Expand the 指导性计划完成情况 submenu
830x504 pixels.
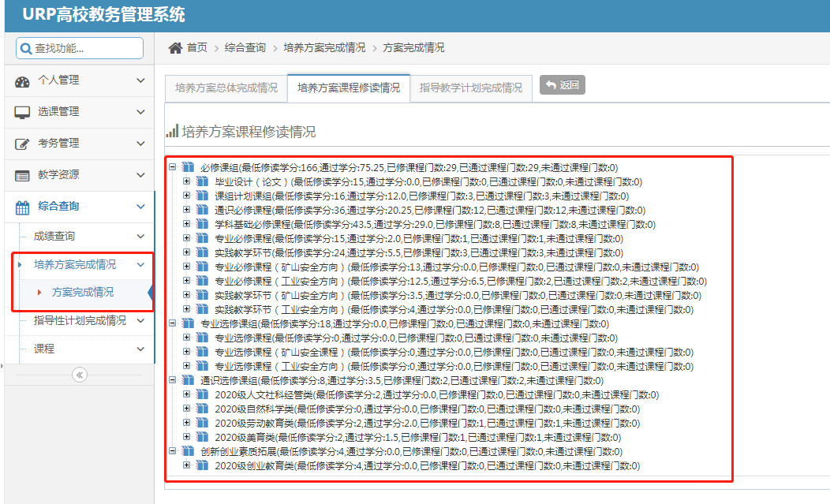pos(140,321)
